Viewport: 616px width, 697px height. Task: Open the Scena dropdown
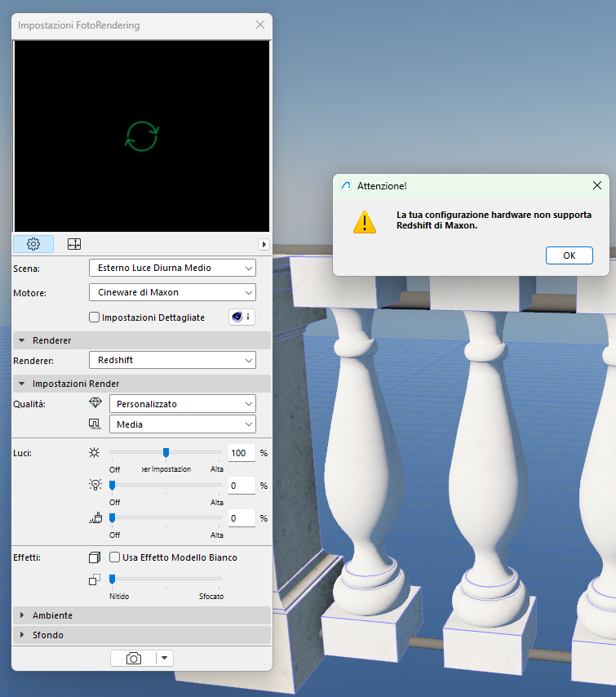[x=172, y=268]
